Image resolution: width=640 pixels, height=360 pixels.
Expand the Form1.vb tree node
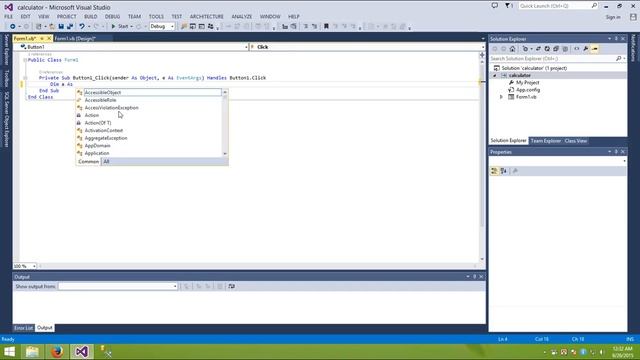(502, 97)
